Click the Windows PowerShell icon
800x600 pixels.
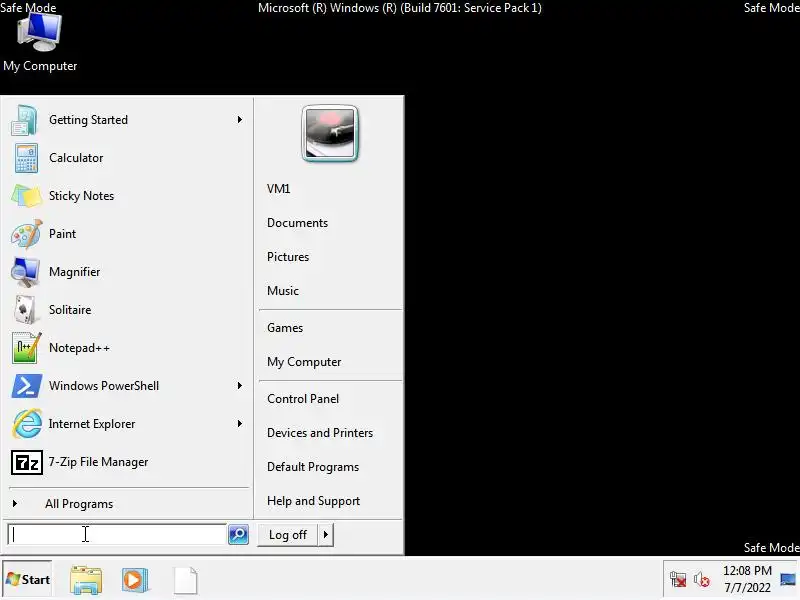(x=27, y=386)
